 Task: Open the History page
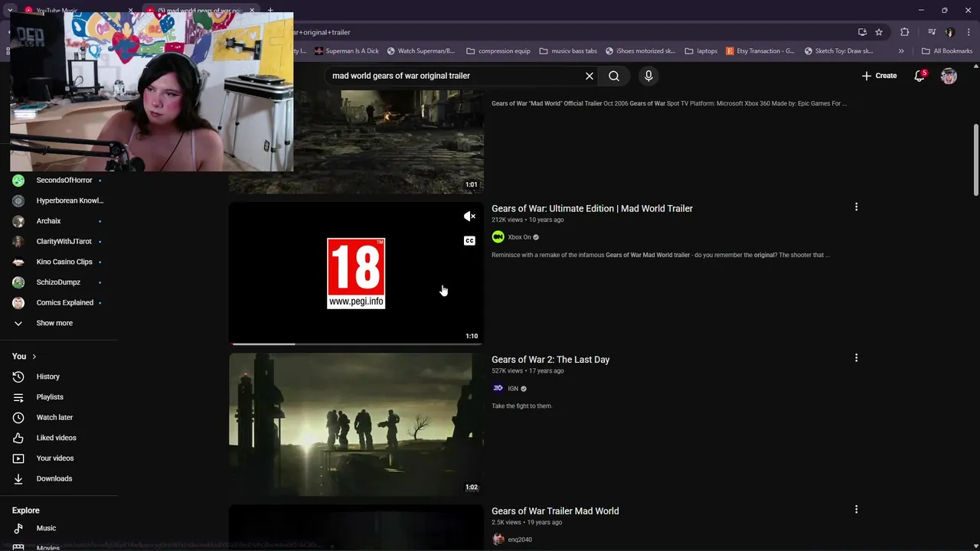pos(47,377)
